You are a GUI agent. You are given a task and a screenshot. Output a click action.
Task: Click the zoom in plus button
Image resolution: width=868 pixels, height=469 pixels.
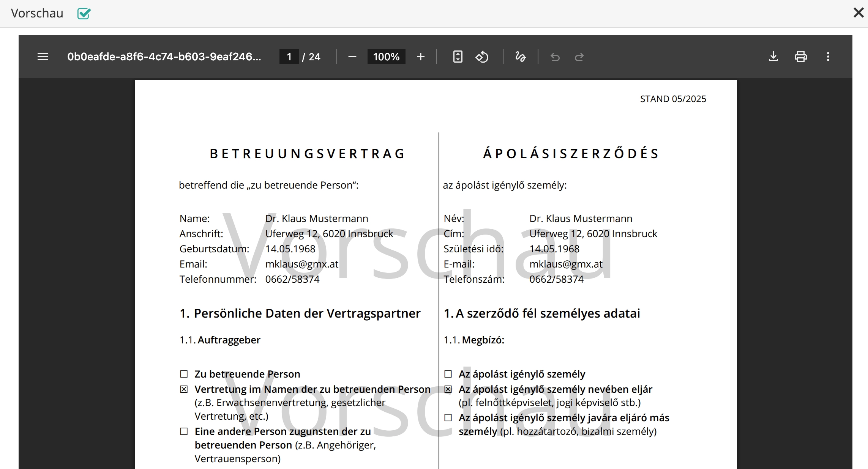[x=420, y=57]
